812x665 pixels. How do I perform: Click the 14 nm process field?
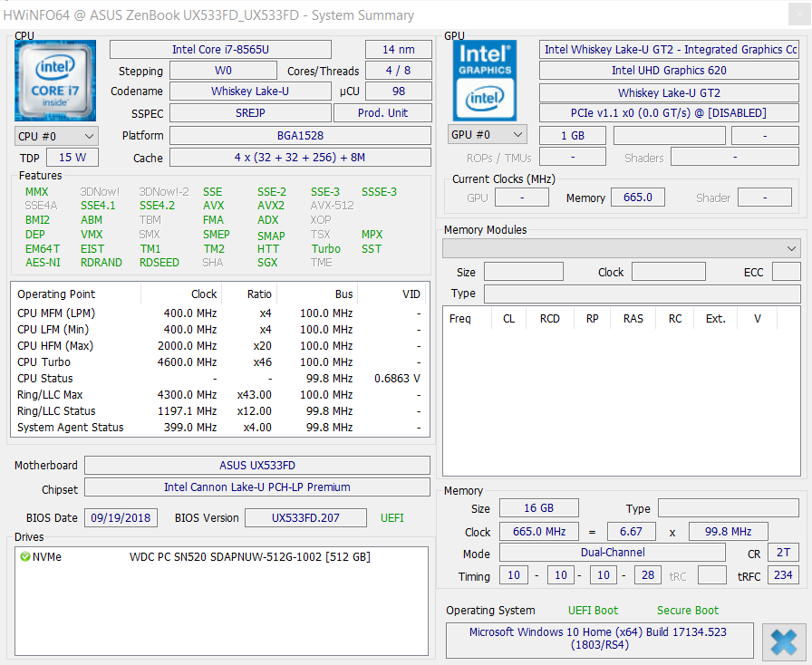pos(399,50)
